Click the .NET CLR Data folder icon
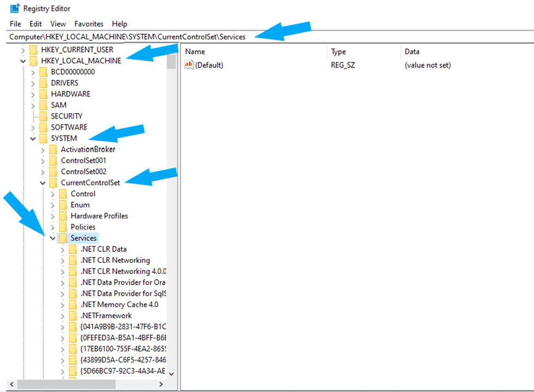 pos(73,249)
